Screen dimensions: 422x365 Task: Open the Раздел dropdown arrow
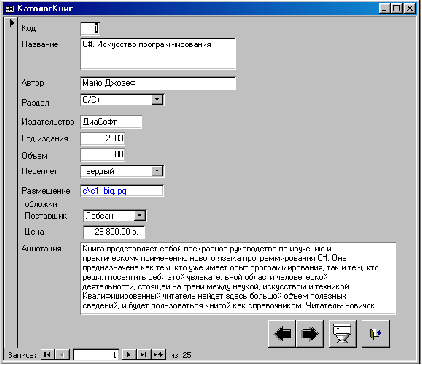pyautogui.click(x=157, y=100)
